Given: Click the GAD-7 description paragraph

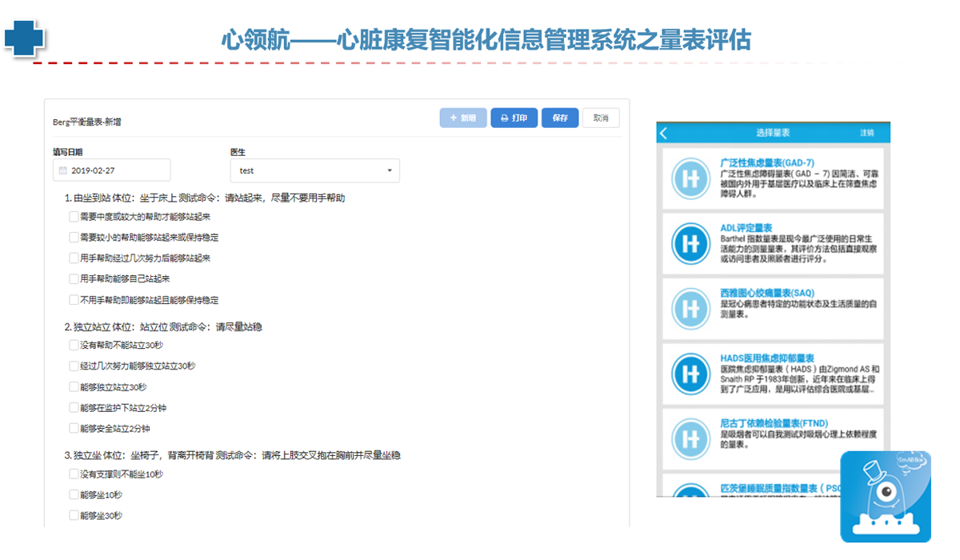Looking at the screenshot, I should pos(799,183).
